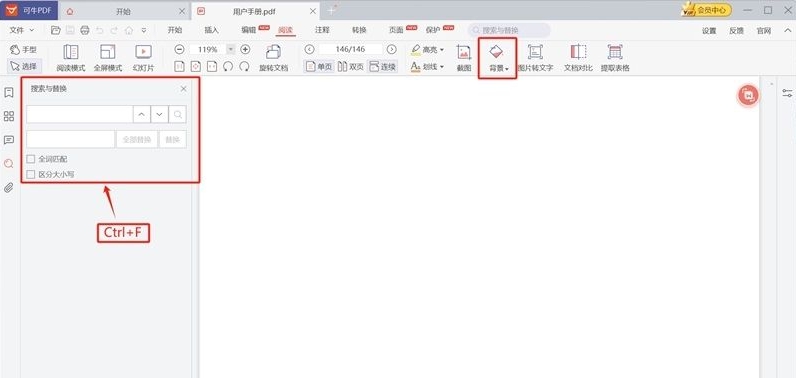Open the zoom percentage dropdown

230,49
